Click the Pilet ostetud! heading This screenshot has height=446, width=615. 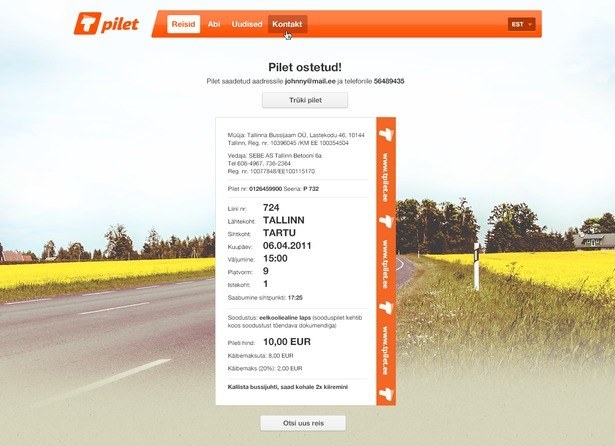pos(307,65)
